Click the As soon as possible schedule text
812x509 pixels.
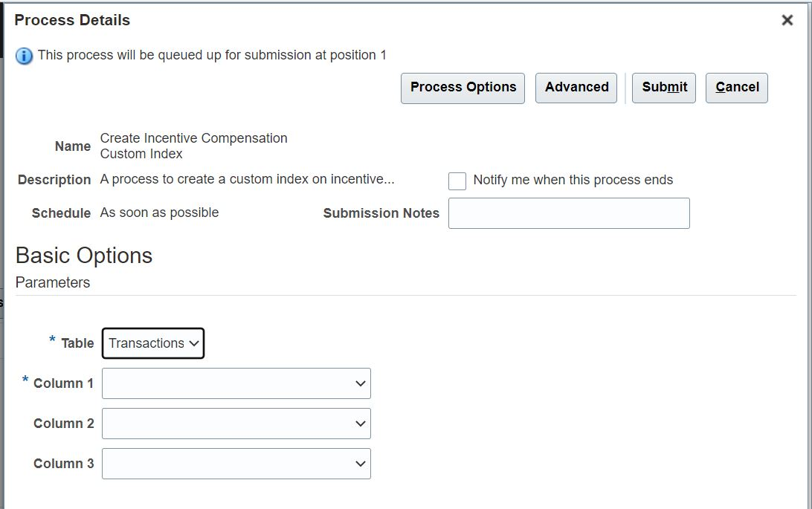pyautogui.click(x=159, y=213)
